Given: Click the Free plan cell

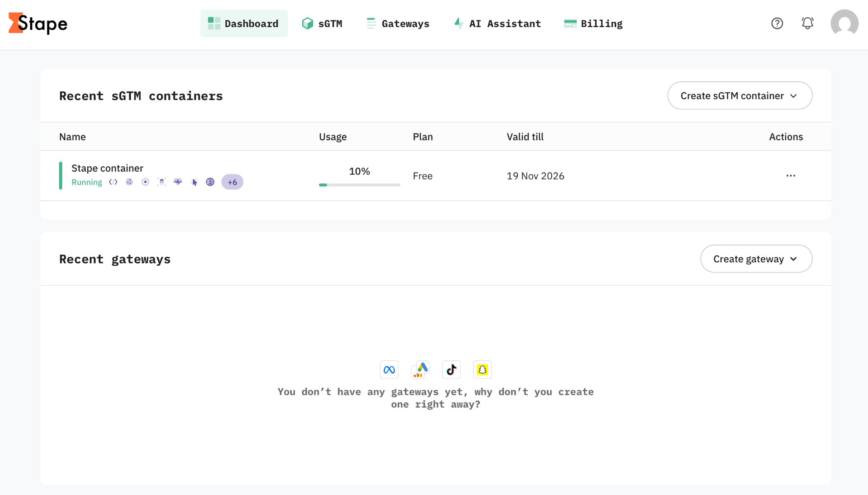Looking at the screenshot, I should [423, 176].
